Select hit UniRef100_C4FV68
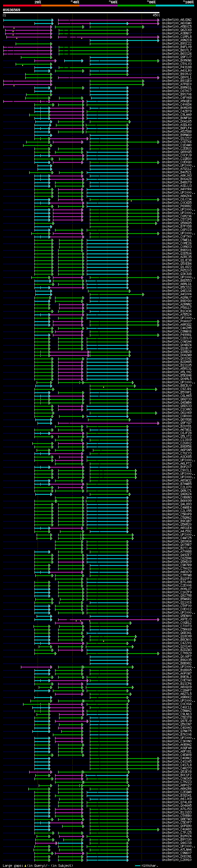 point(177,98)
